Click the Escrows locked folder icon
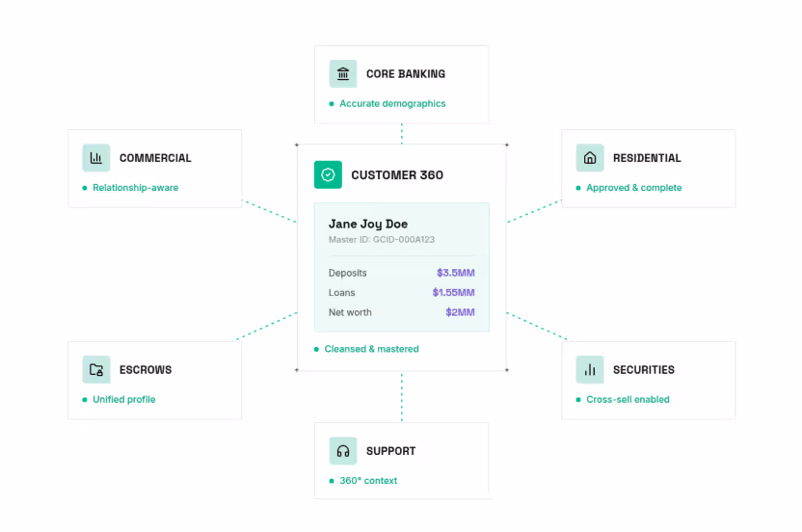Image resolution: width=802 pixels, height=532 pixels. click(x=96, y=369)
